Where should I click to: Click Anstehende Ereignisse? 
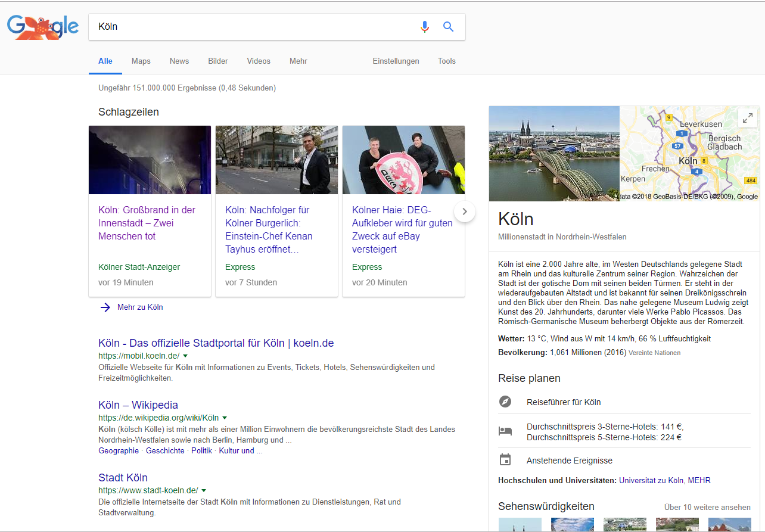pyautogui.click(x=570, y=461)
